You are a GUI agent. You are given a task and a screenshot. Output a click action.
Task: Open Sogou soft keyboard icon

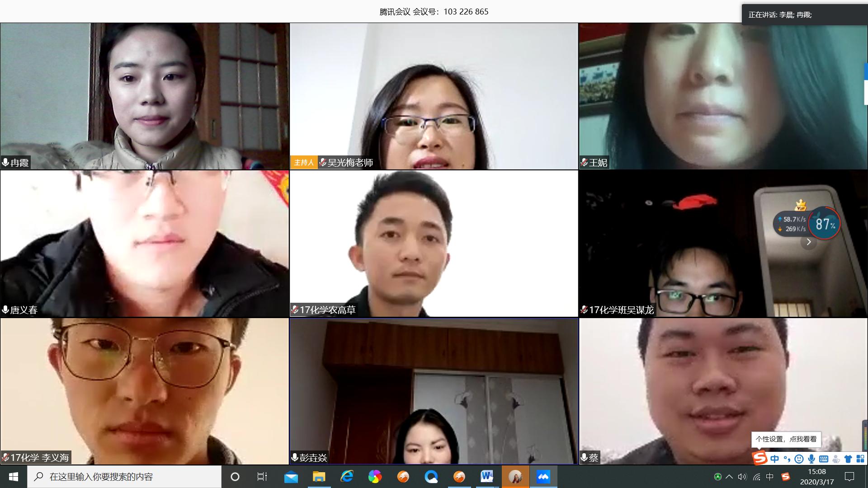(824, 459)
